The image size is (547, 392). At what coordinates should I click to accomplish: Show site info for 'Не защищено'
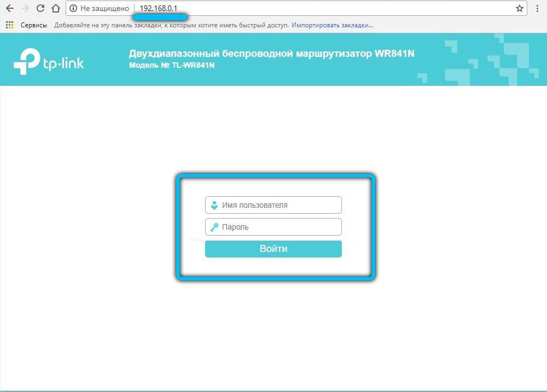coord(73,8)
